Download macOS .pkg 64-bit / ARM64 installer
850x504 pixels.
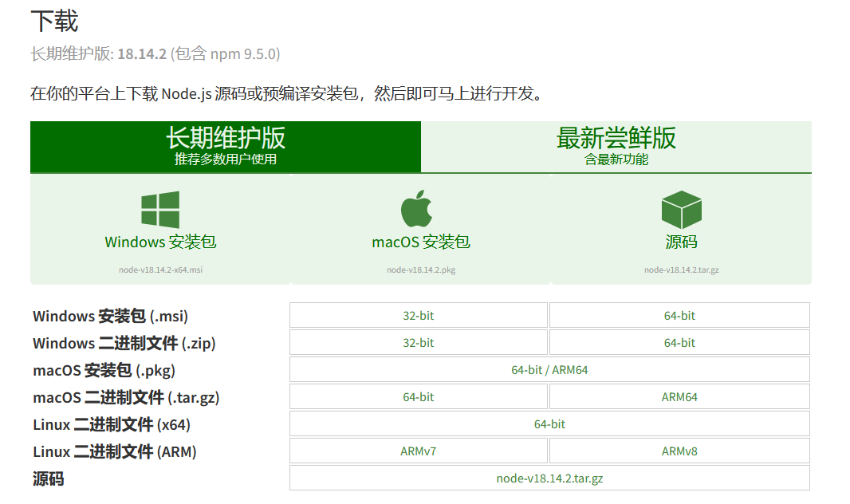pyautogui.click(x=549, y=369)
